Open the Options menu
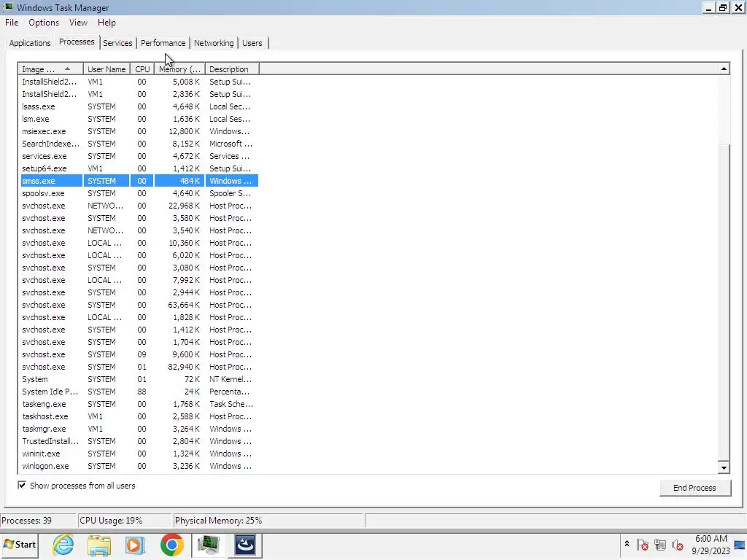747x560 pixels. click(43, 23)
